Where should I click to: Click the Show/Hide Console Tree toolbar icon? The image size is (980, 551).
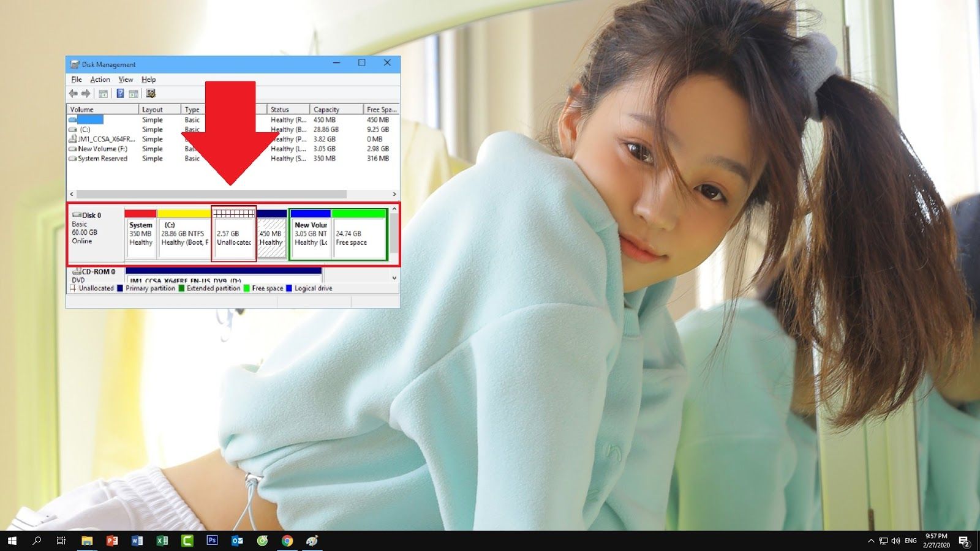click(104, 93)
